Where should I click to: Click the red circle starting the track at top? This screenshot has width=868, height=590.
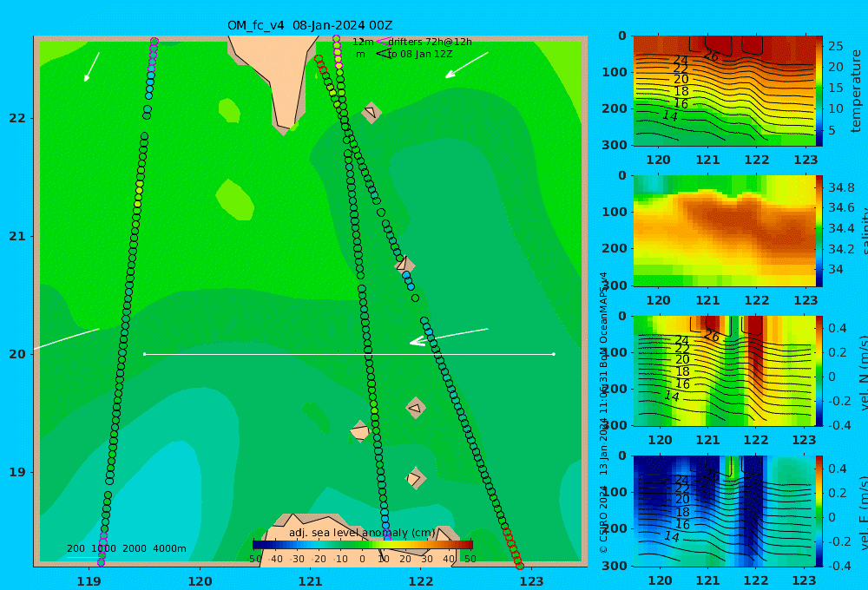point(319,59)
